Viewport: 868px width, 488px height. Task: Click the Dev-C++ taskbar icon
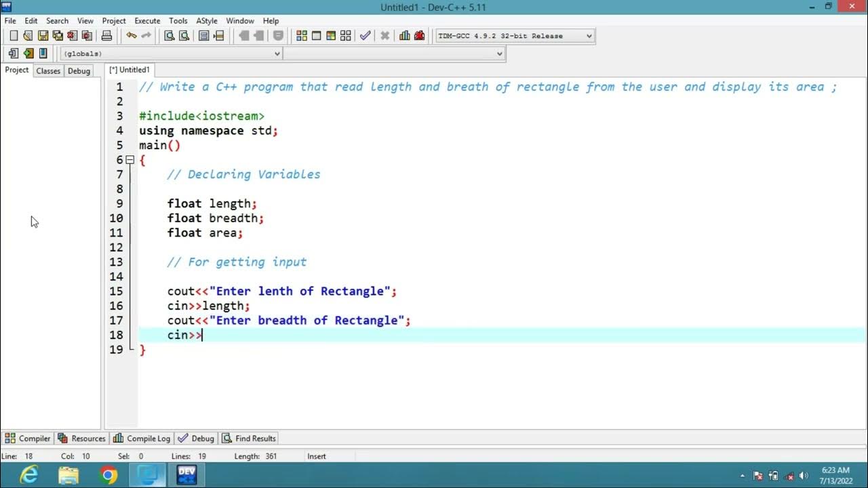tap(186, 475)
